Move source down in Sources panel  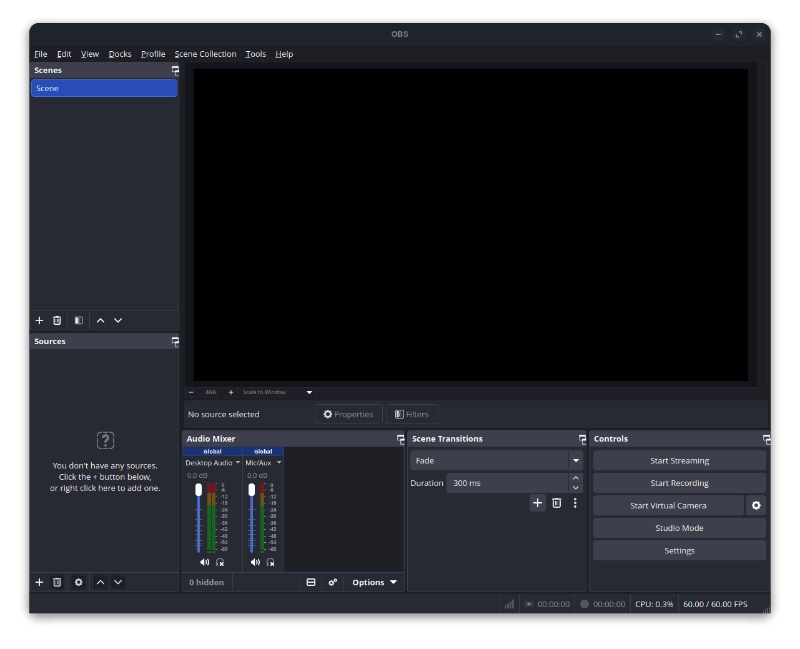pyautogui.click(x=118, y=582)
